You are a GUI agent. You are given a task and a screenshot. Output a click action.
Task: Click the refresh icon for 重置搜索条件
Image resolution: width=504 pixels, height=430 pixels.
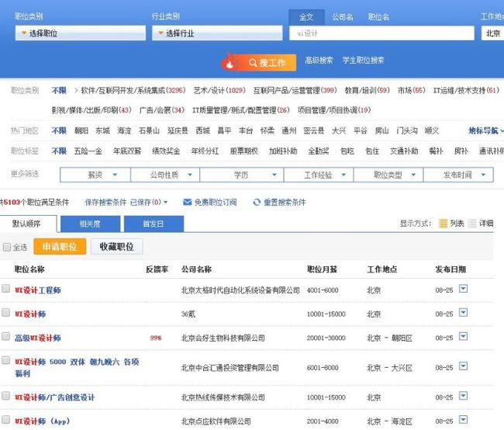point(257,202)
